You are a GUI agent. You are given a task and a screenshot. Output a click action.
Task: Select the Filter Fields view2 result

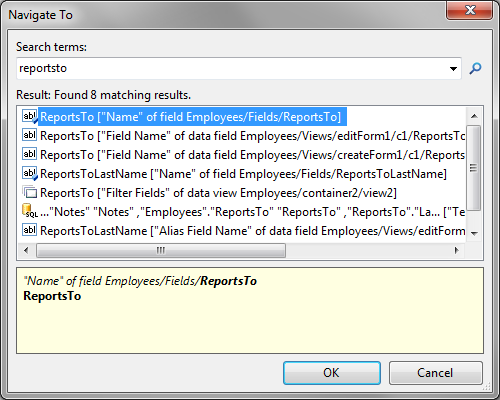[x=218, y=193]
